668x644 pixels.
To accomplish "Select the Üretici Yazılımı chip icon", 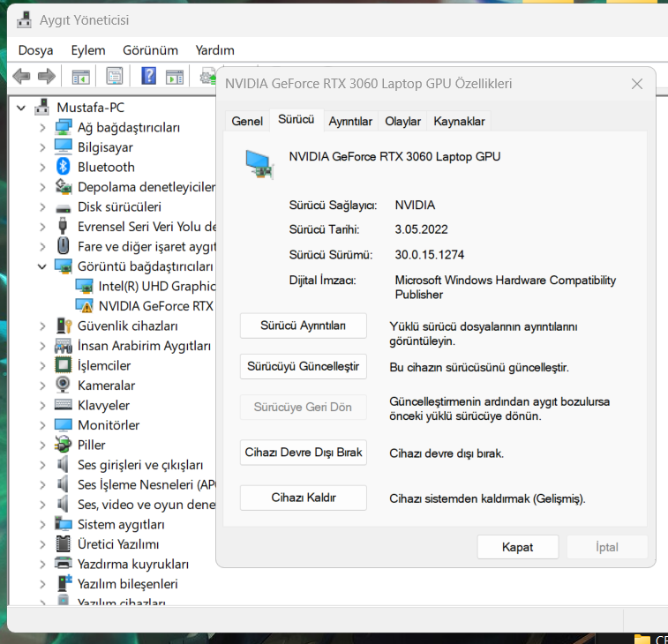I will click(63, 544).
